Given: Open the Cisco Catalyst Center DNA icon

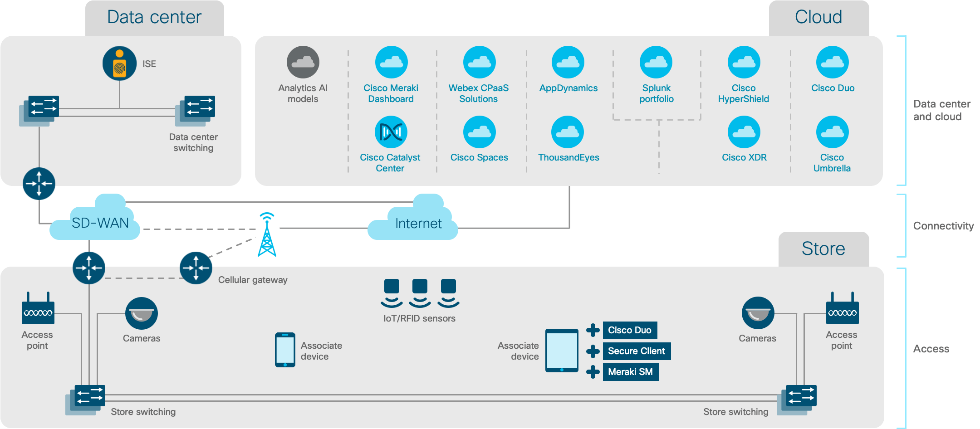Looking at the screenshot, I should click(x=391, y=132).
